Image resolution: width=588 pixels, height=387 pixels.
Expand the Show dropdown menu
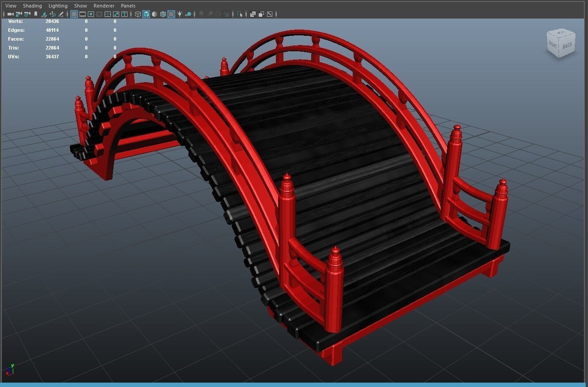point(80,6)
